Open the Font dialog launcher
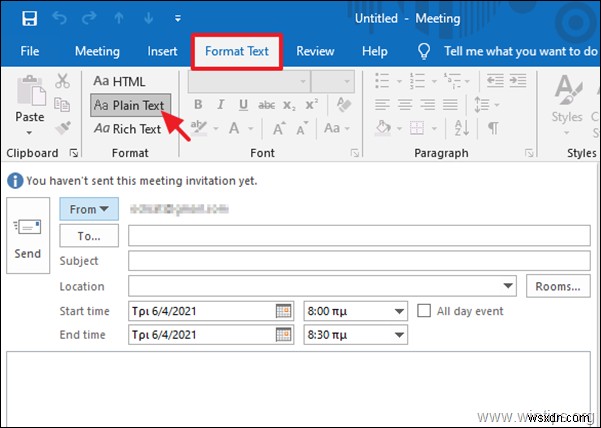 tap(355, 153)
